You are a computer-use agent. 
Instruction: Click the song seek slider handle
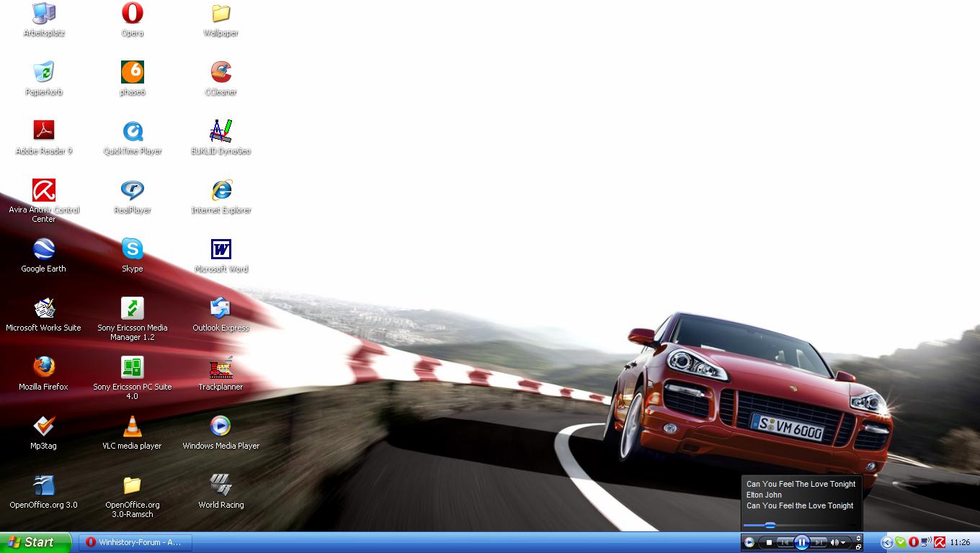[x=770, y=525]
